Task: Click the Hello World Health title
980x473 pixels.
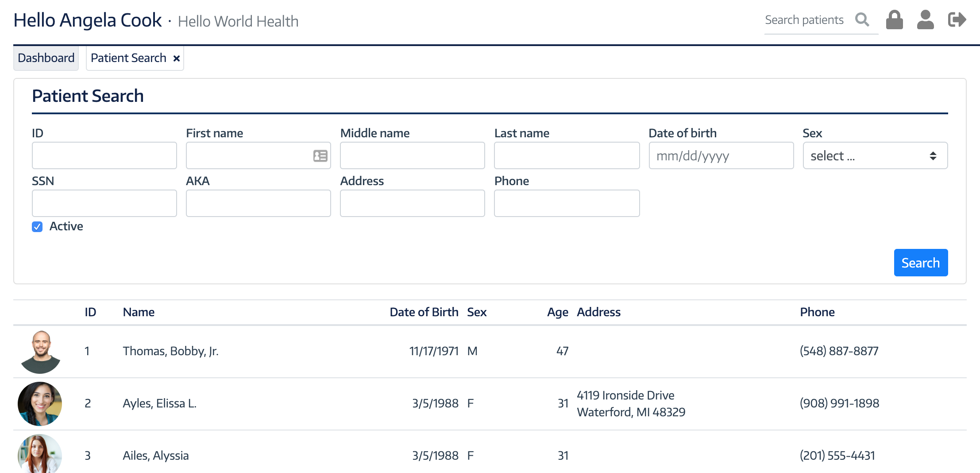Action: [x=238, y=21]
